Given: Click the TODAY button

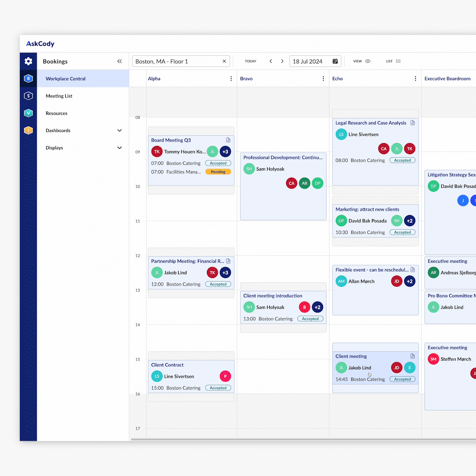Looking at the screenshot, I should pos(250,61).
